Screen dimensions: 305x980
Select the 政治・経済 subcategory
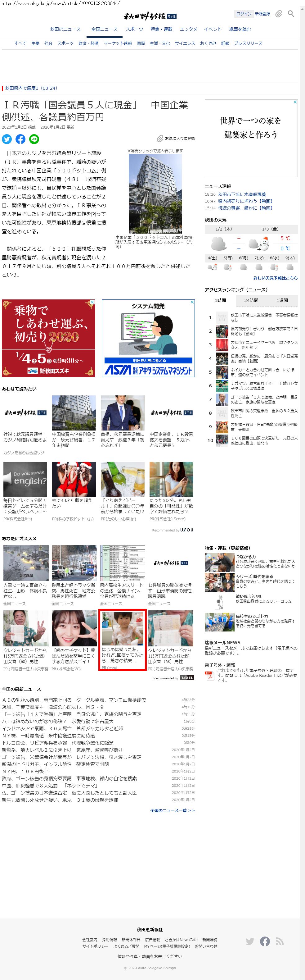tap(88, 43)
